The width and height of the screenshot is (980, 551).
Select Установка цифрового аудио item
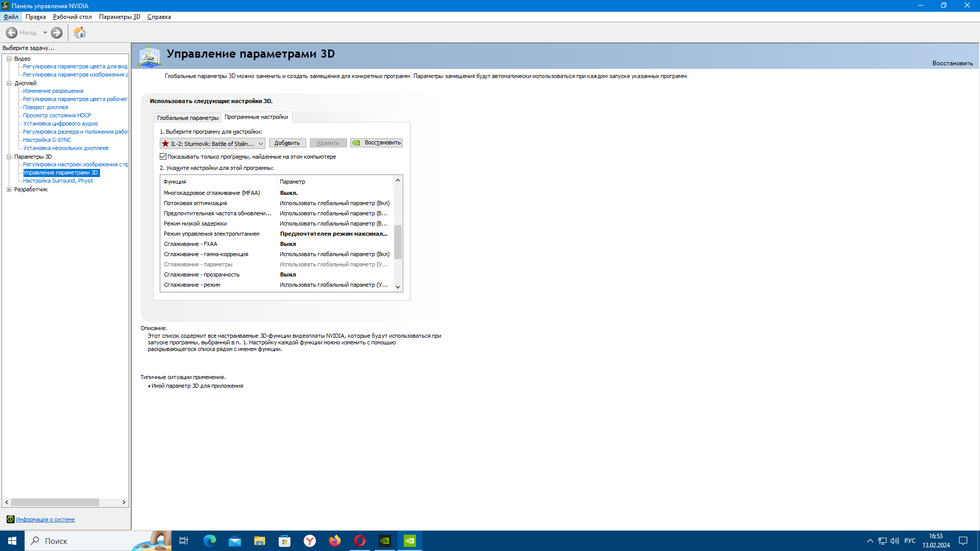click(x=60, y=123)
